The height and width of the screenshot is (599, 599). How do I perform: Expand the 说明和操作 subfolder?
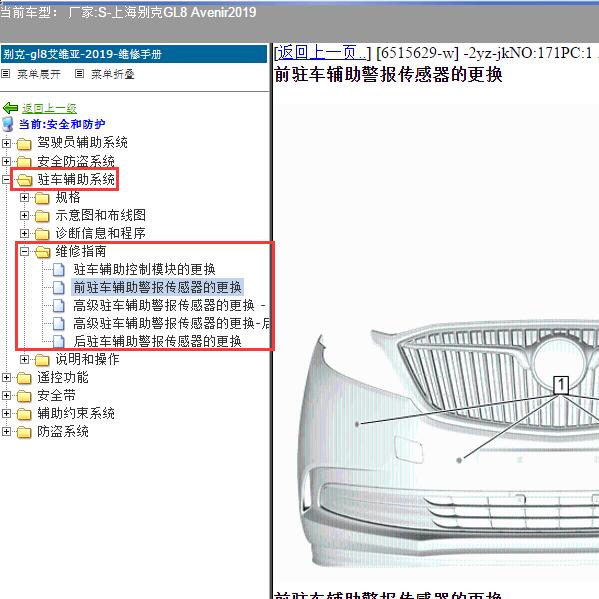[x=24, y=359]
